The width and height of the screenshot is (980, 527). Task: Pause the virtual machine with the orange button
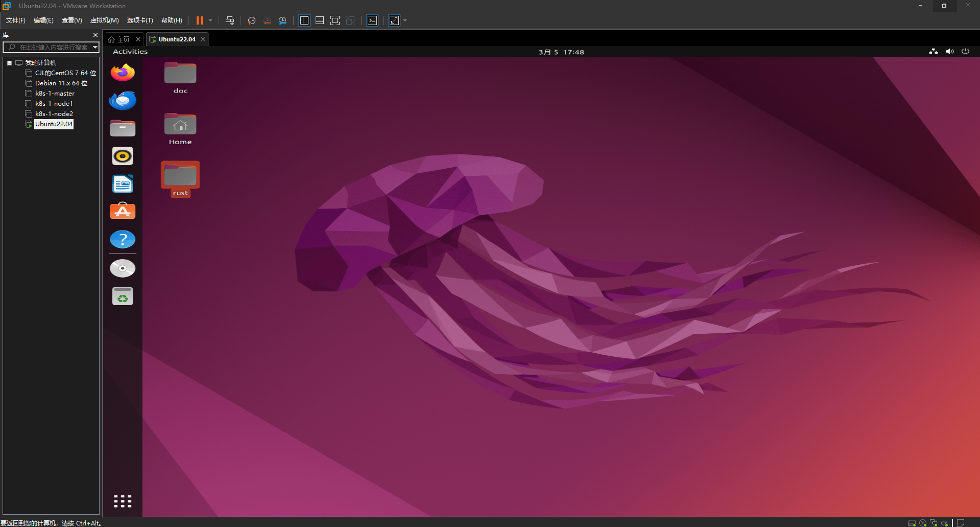click(200, 20)
